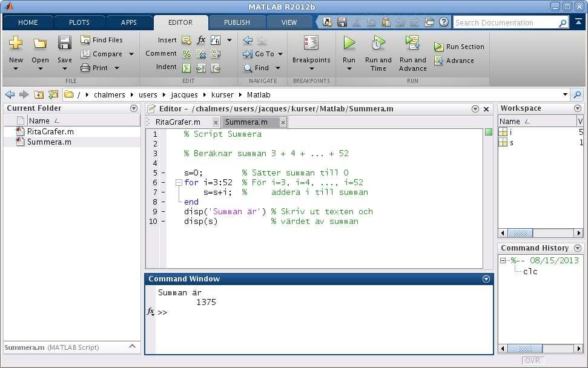Click the Decrease Indent icon
588x368 pixels.
click(216, 68)
